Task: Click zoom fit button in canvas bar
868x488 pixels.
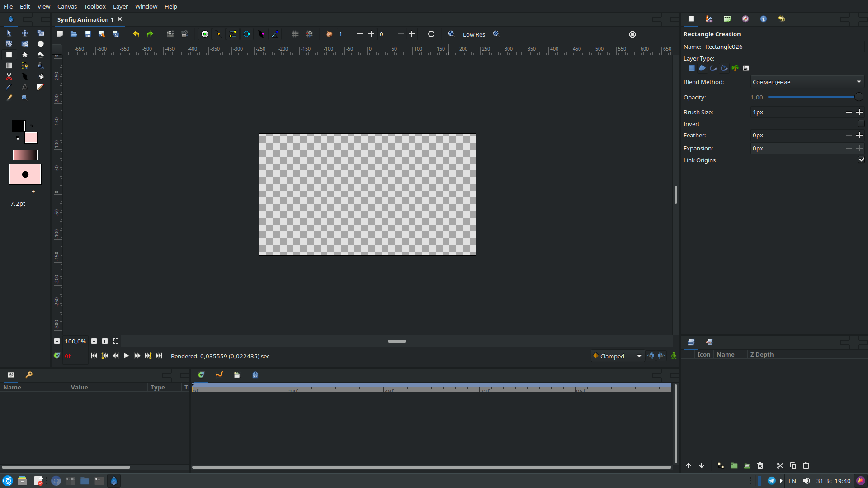Action: 116,341
